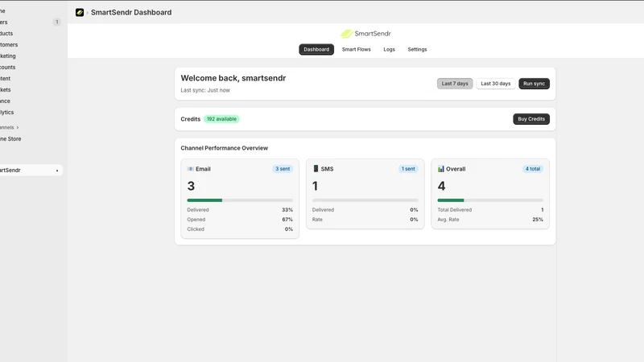This screenshot has height=362, width=644.
Task: Open Discounts in the sidebar
Action: point(7,68)
